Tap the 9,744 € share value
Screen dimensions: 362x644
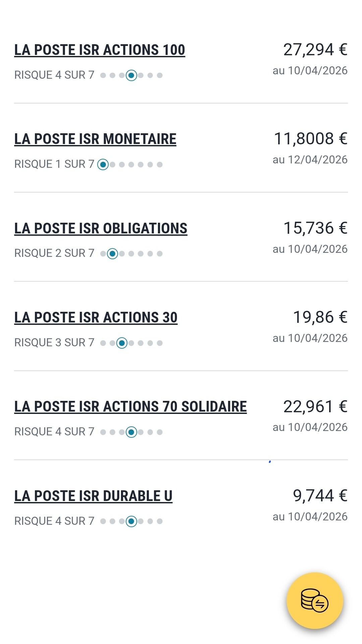(x=320, y=496)
